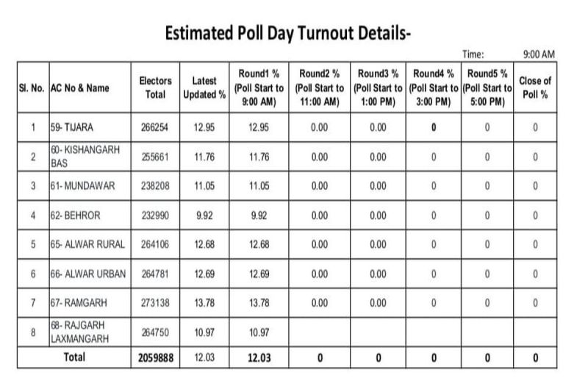This screenshot has height=392, width=588.
Task: Select the 'Total' row label cell
Action: [73, 357]
